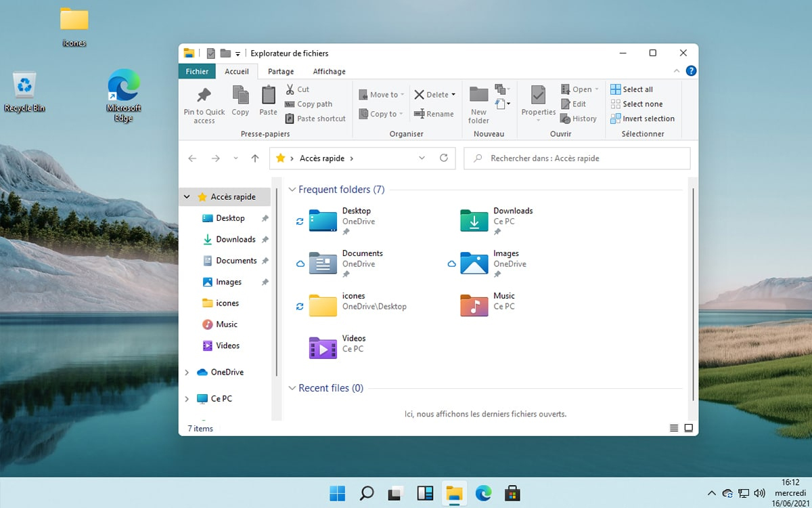Refresh the current folder view
The height and width of the screenshot is (508, 812).
[444, 158]
